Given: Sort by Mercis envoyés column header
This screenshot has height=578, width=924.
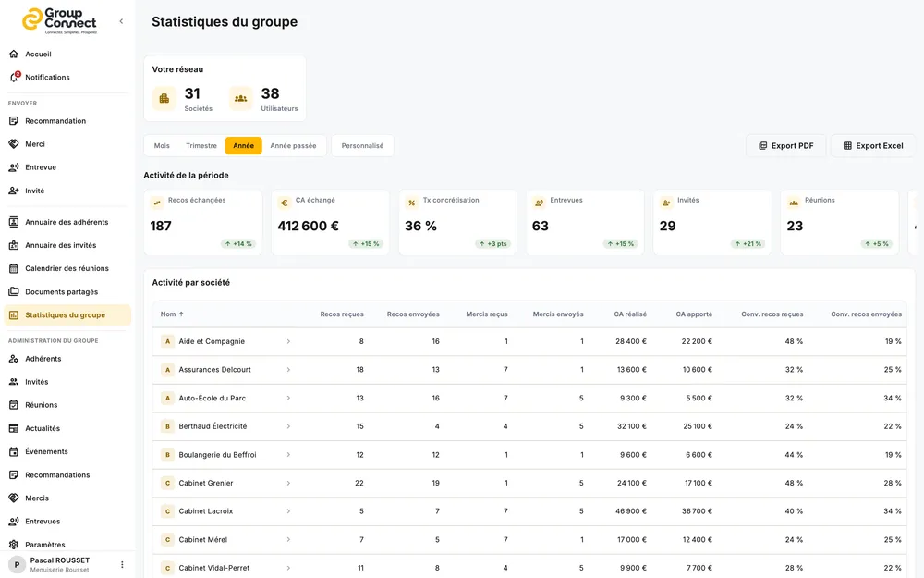Looking at the screenshot, I should pos(558,314).
